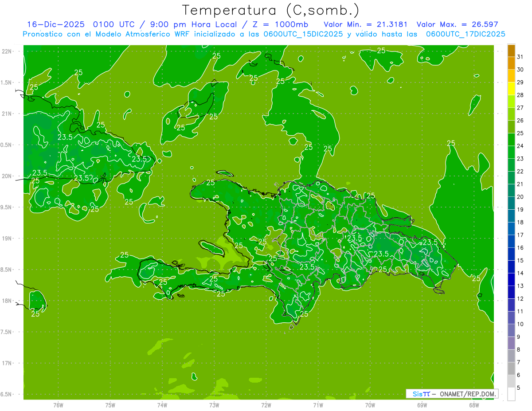Click the '76W' longitude label
This screenshot has width=532, height=411.
[x=58, y=405]
